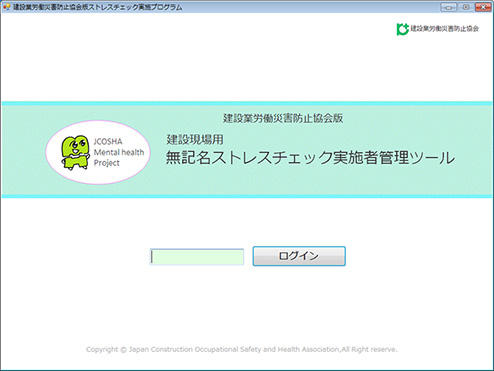Click the JCOSHA Mental health Project mascot logo
This screenshot has width=494, height=371.
pos(98,152)
